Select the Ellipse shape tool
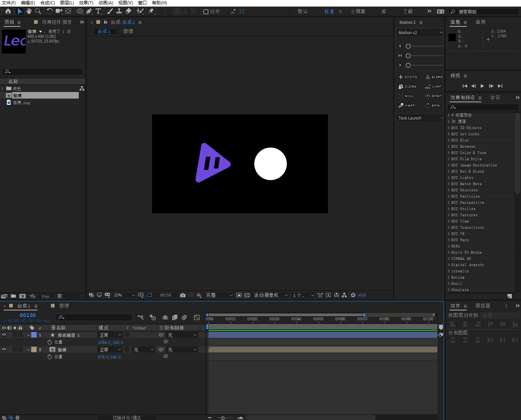The width and height of the screenshot is (521, 420). click(x=80, y=11)
